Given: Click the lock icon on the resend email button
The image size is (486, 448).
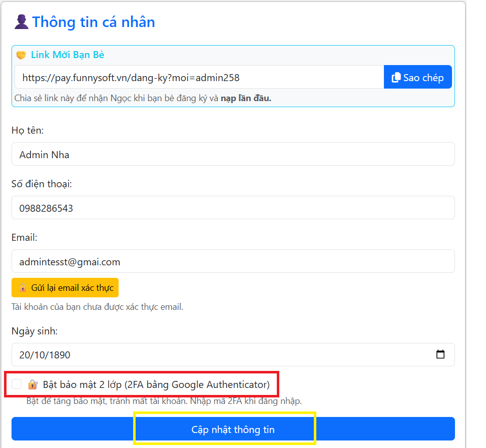Looking at the screenshot, I should pos(23,288).
